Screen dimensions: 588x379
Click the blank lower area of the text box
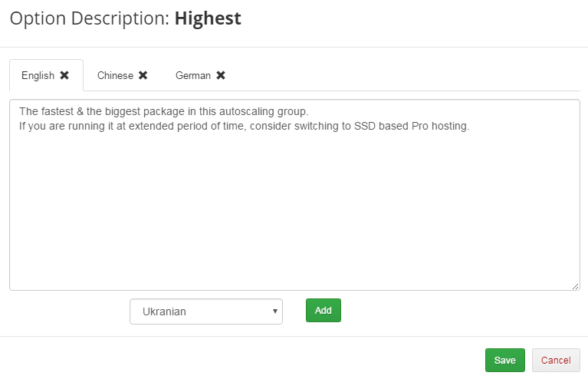tap(294, 230)
